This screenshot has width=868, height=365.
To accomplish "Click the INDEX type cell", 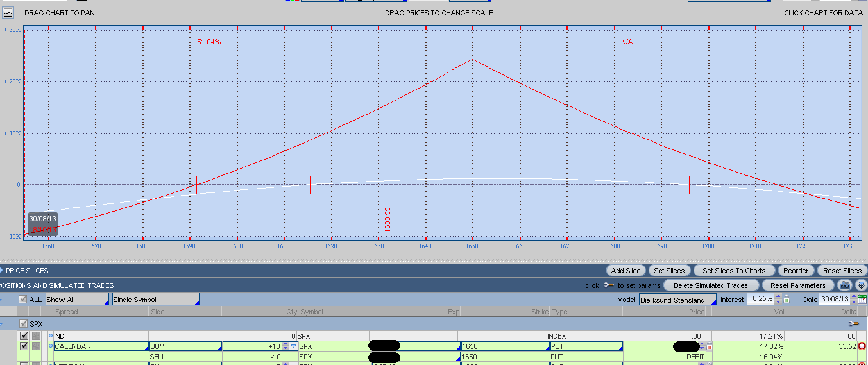I will (584, 335).
